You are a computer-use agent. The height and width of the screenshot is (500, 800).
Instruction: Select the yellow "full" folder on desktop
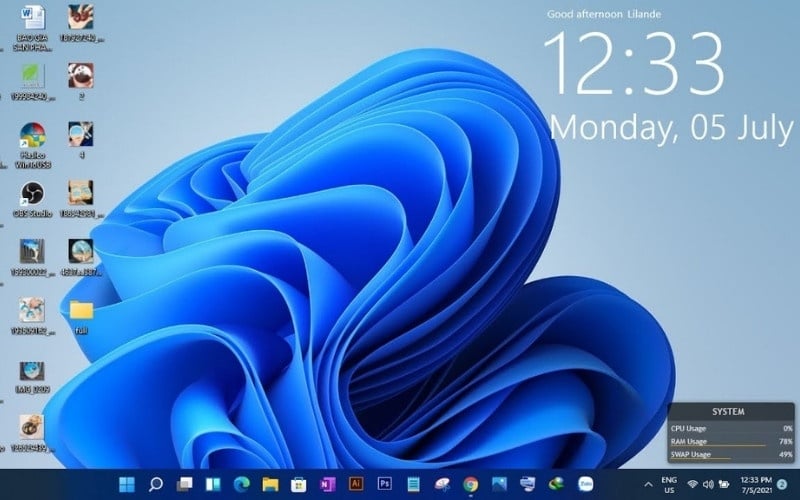[x=81, y=310]
